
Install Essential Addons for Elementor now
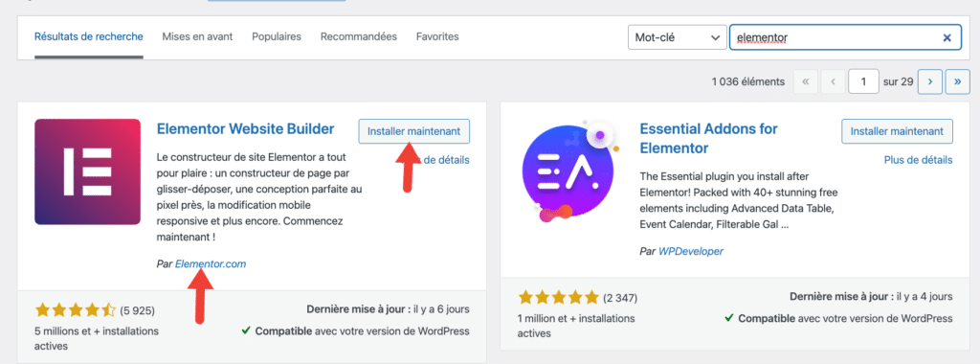pos(897,132)
